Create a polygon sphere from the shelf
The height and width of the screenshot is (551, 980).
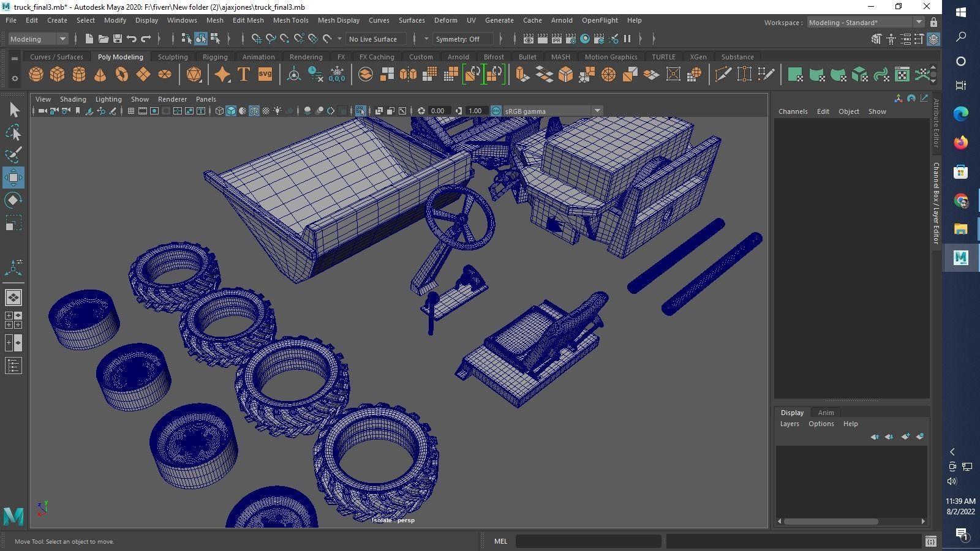tap(36, 75)
